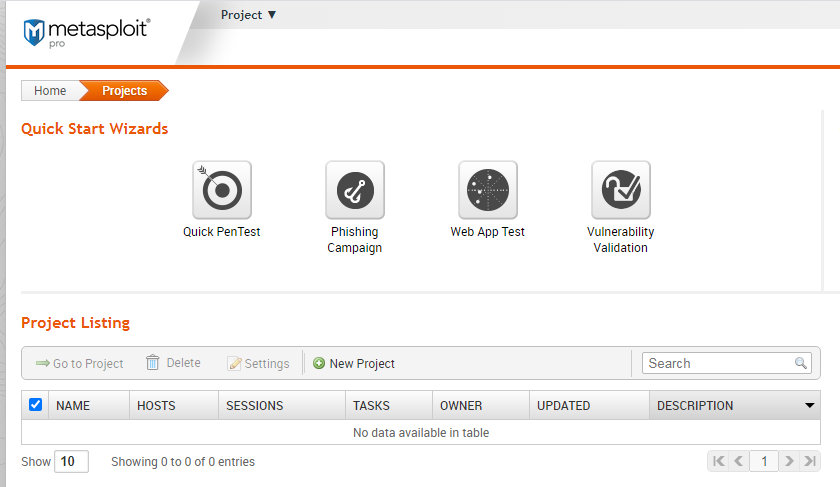Launch the Quick PenTest wizard icon
This screenshot has height=487, width=840.
(222, 190)
